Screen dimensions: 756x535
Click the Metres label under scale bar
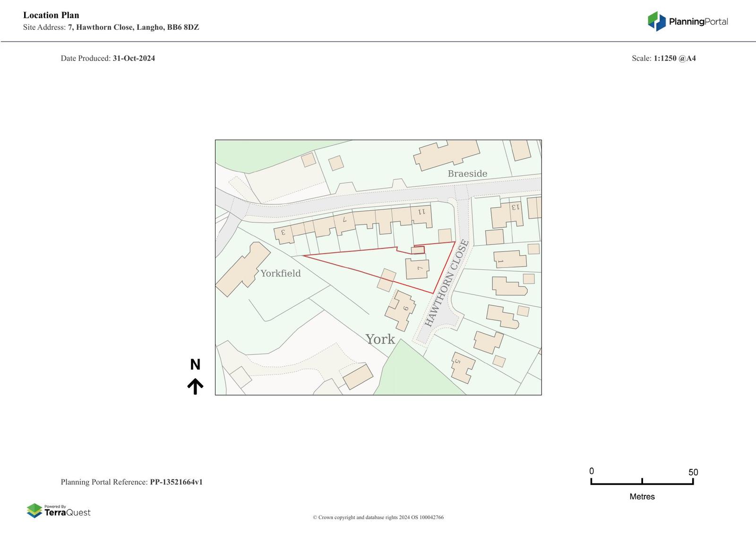coord(642,497)
